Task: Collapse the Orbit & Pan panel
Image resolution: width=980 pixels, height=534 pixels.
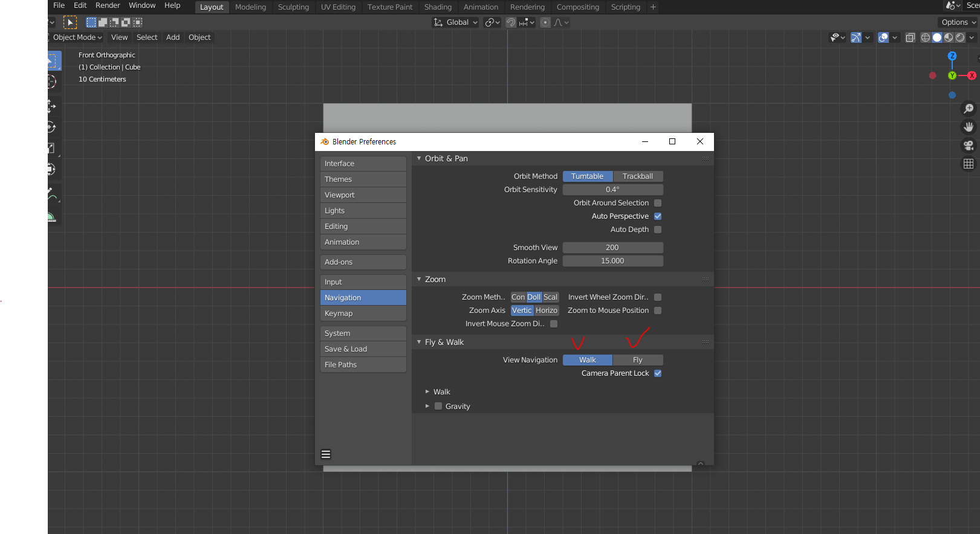Action: click(419, 158)
